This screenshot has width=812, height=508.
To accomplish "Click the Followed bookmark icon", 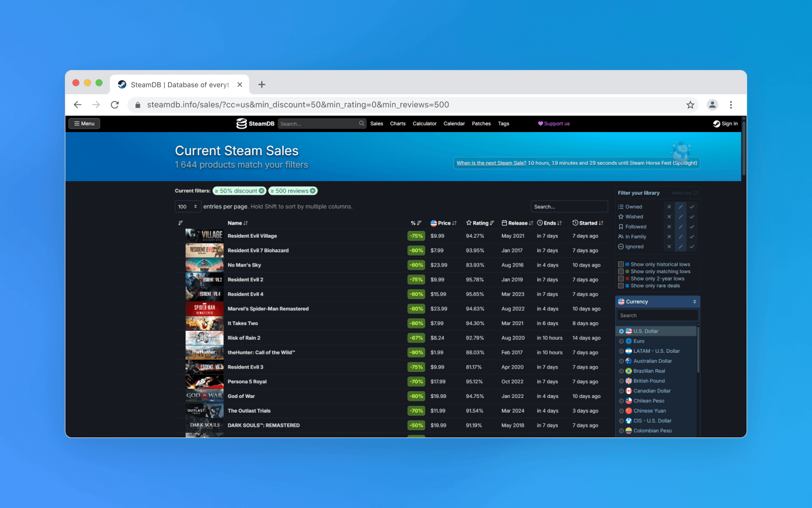I will pos(621,226).
